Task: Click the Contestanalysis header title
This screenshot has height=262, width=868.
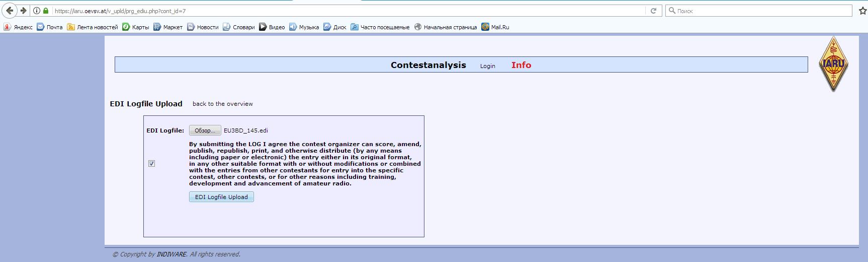Action: [428, 65]
